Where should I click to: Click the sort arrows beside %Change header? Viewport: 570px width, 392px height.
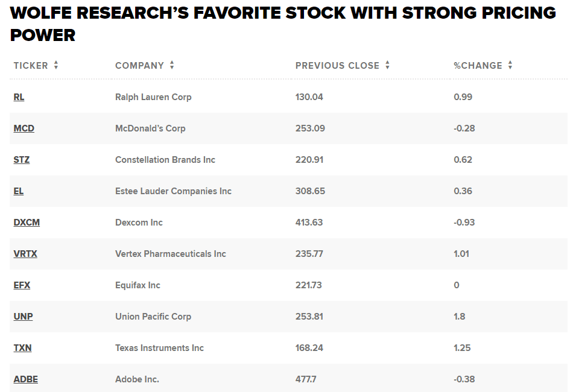[x=510, y=65]
